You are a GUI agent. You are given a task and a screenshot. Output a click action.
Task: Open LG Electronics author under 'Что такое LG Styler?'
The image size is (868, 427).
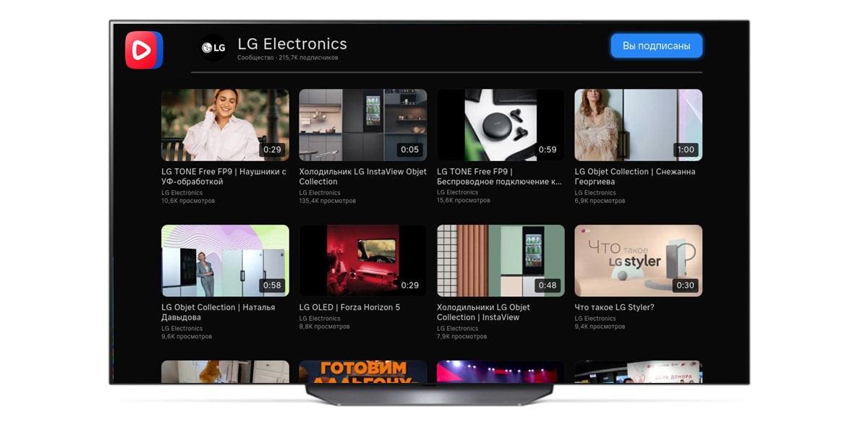(x=595, y=319)
